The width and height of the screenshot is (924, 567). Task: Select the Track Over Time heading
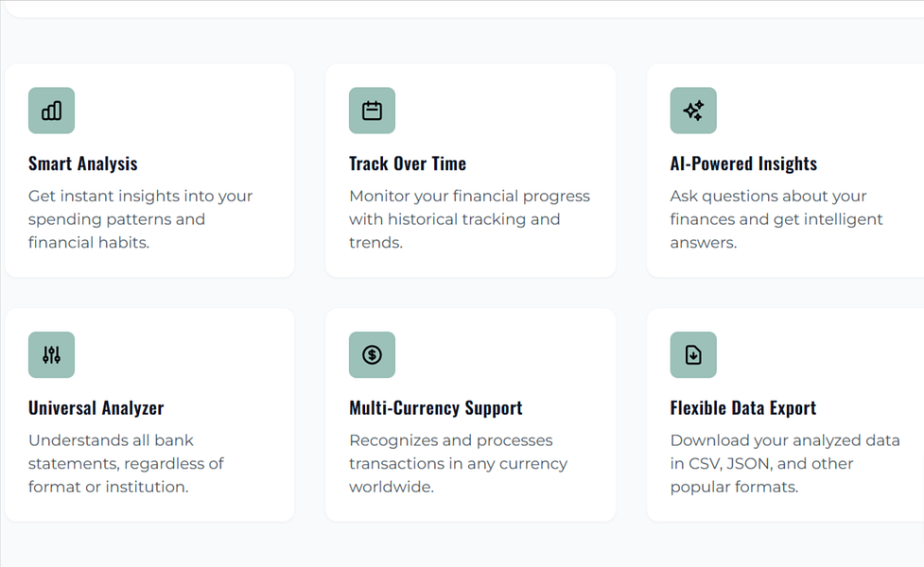[408, 163]
